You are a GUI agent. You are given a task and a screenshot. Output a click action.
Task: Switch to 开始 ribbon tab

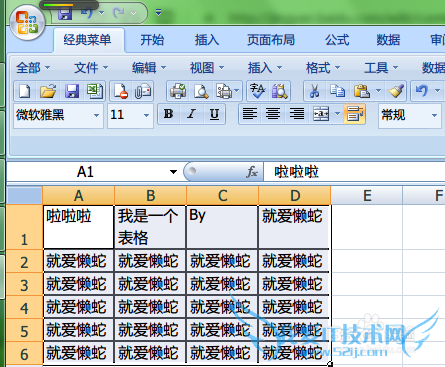[152, 40]
